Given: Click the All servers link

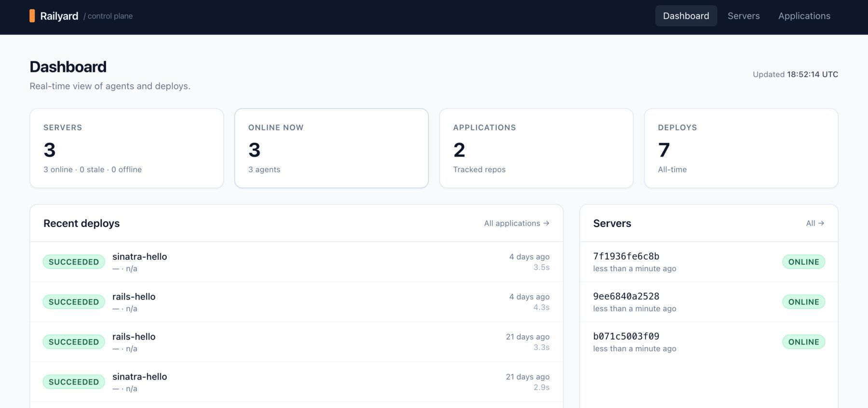Looking at the screenshot, I should click(815, 223).
